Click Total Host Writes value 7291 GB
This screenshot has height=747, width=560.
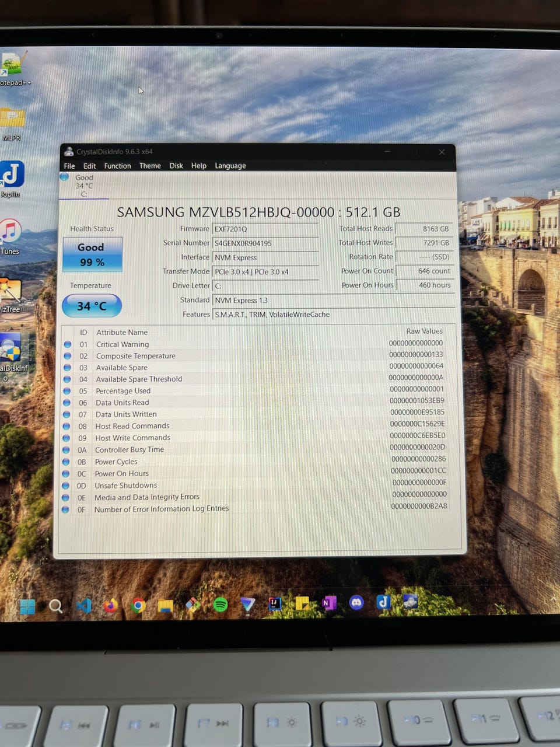click(424, 243)
